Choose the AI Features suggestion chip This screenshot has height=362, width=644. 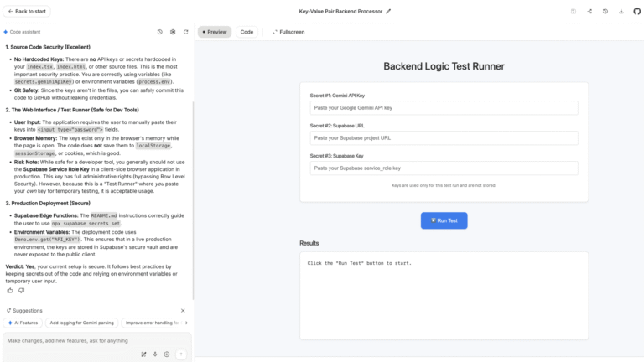pos(23,323)
